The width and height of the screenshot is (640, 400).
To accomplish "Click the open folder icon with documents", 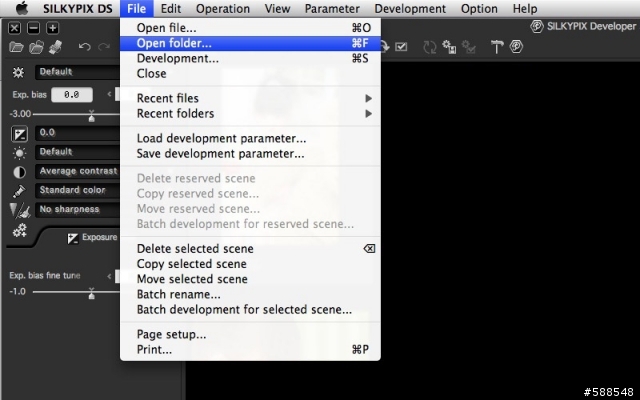I will [36, 47].
